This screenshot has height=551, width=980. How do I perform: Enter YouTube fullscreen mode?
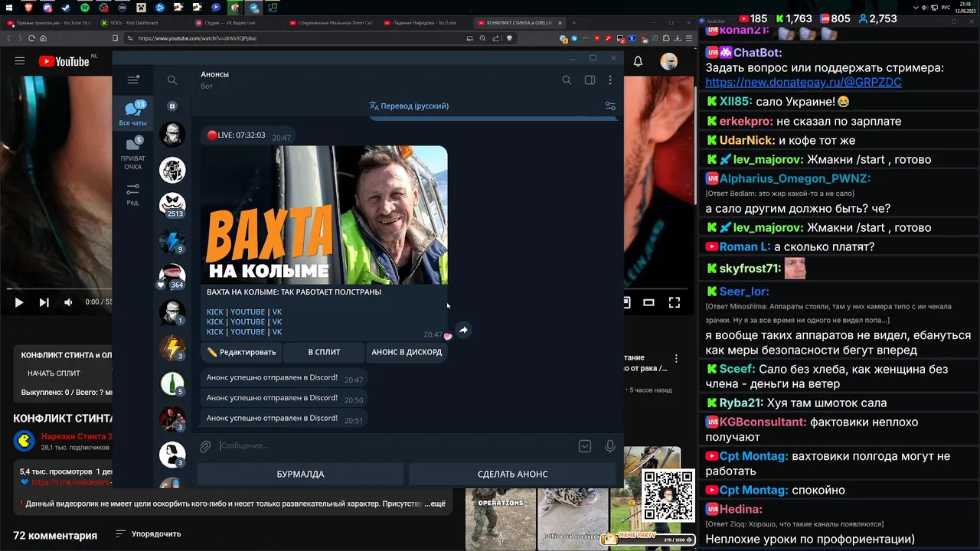tap(675, 302)
